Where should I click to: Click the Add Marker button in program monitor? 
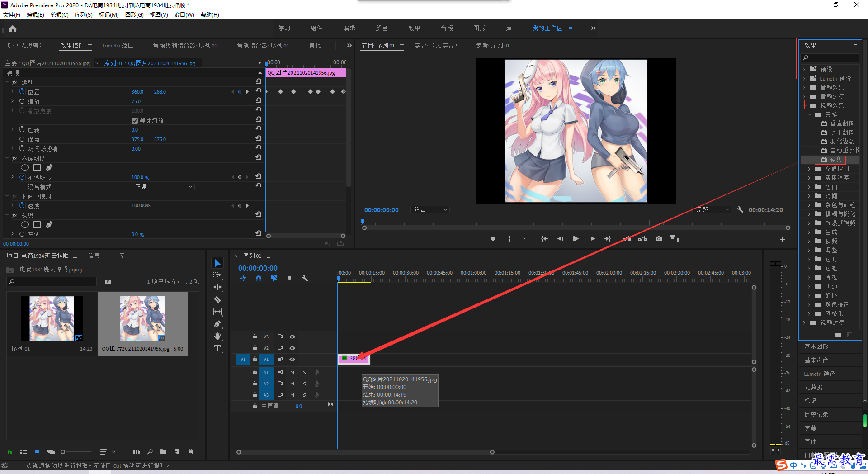[493, 239]
